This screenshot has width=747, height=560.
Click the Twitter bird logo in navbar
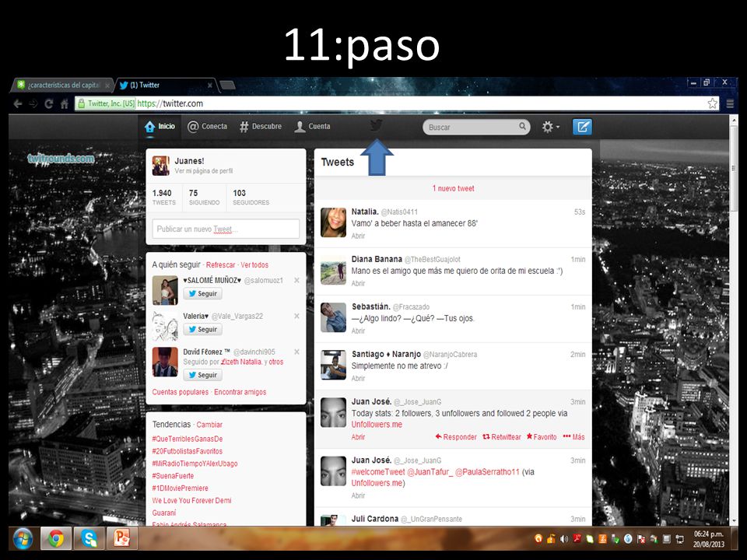pyautogui.click(x=376, y=126)
